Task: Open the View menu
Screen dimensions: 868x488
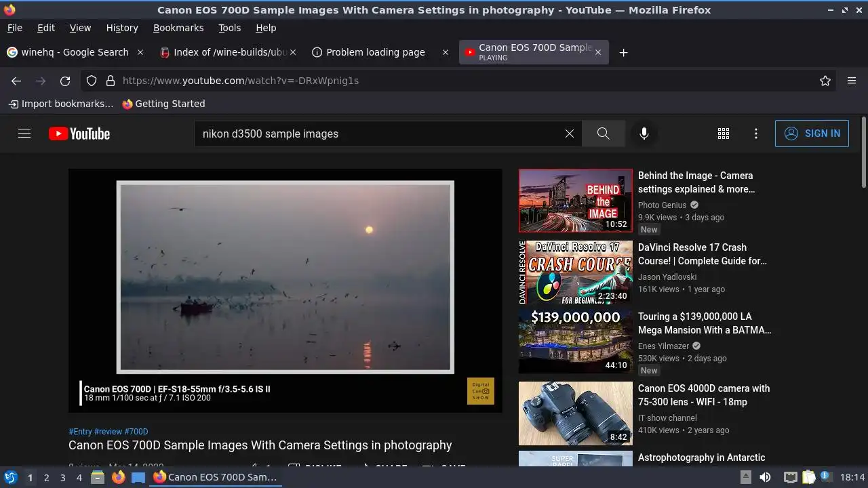Action: tap(80, 28)
